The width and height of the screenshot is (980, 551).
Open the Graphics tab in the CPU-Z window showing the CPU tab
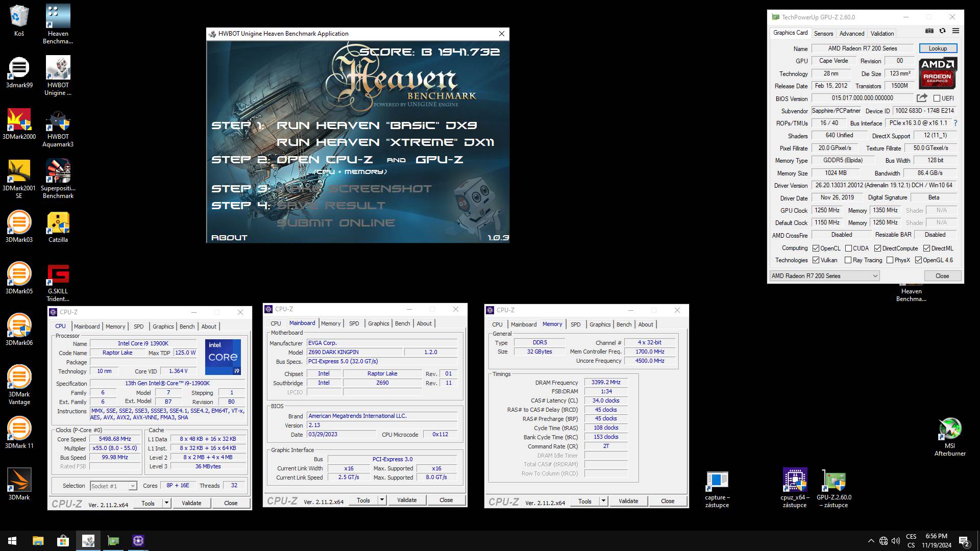163,327
